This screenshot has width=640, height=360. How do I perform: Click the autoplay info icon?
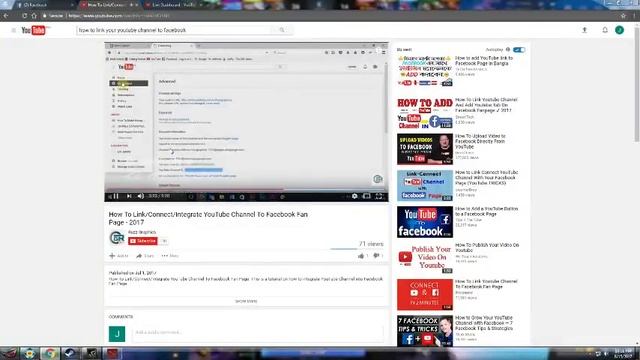(508, 49)
